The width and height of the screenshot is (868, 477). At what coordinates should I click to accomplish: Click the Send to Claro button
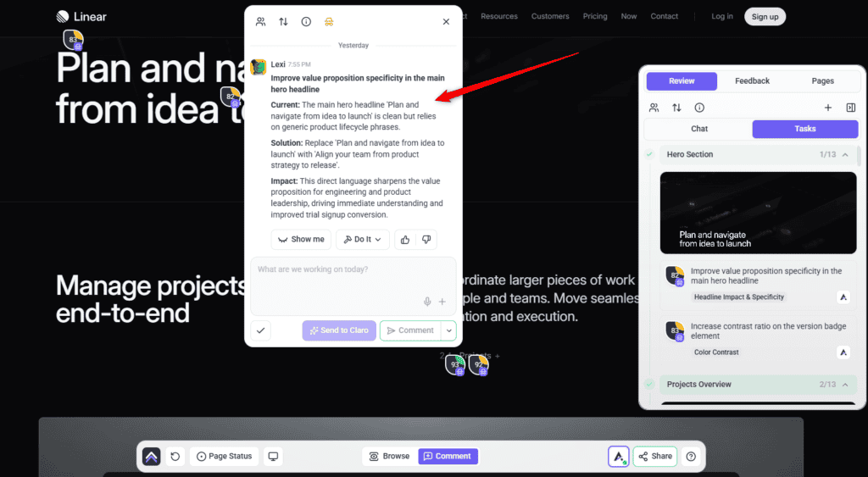(x=339, y=330)
